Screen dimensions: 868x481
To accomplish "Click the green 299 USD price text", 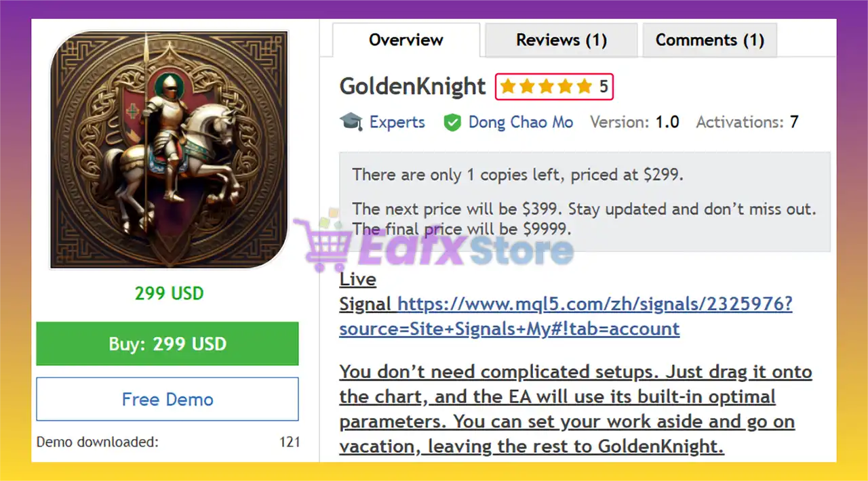I will (x=170, y=293).
